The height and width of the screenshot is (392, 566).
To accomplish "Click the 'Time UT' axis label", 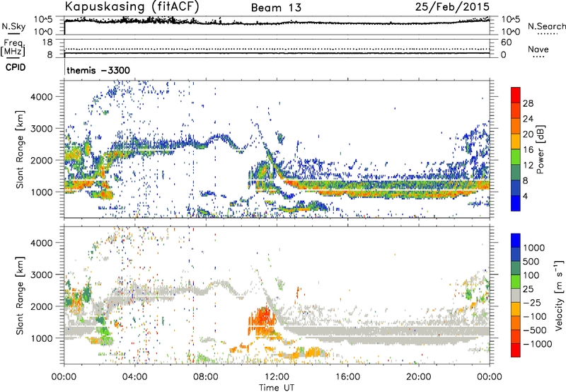I will (x=277, y=388).
